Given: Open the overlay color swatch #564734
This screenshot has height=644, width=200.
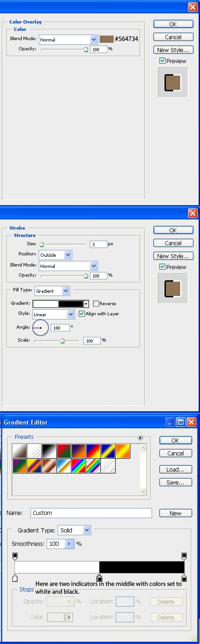Looking at the screenshot, I should point(106,40).
